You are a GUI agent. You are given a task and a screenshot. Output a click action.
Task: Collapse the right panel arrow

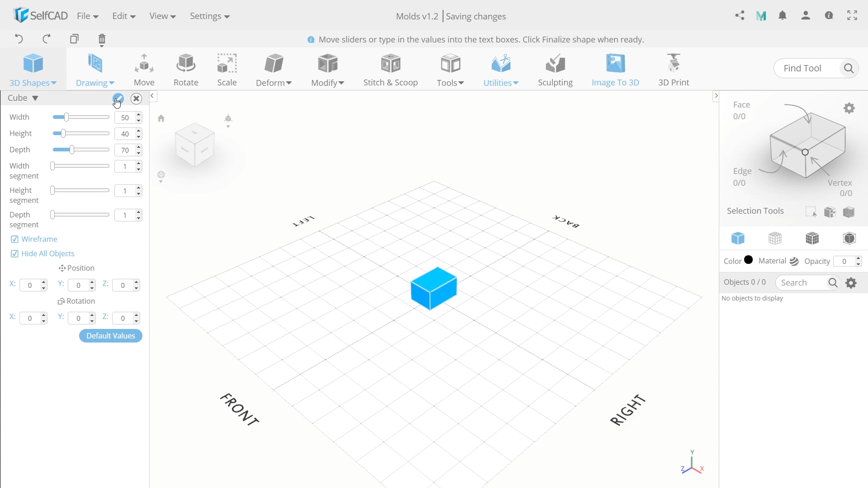(x=716, y=96)
